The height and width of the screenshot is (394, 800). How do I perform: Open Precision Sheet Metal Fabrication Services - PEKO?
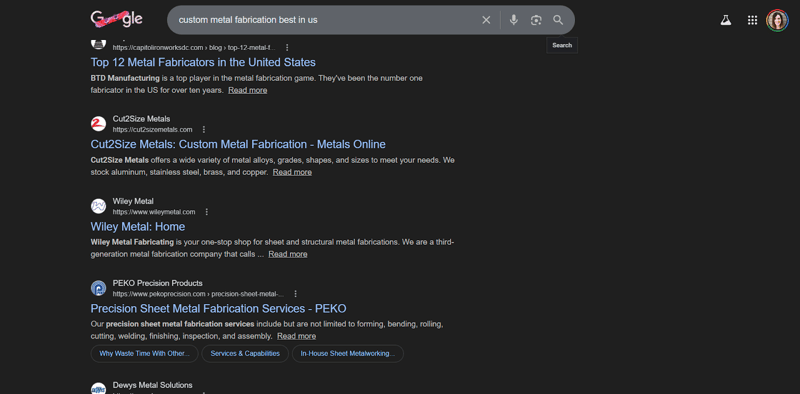pyautogui.click(x=218, y=309)
